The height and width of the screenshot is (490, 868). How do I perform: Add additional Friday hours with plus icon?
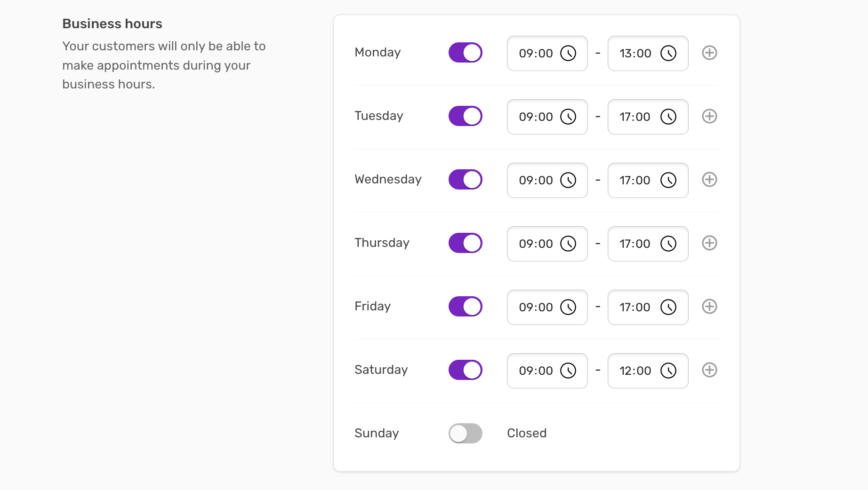coord(709,307)
